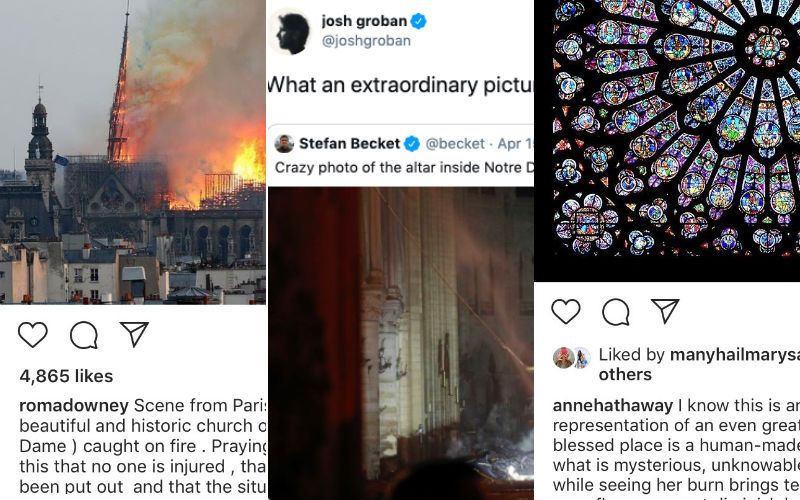This screenshot has width=800, height=500.
Task: Open Stefan Becket's small profile picture
Action: (x=284, y=143)
